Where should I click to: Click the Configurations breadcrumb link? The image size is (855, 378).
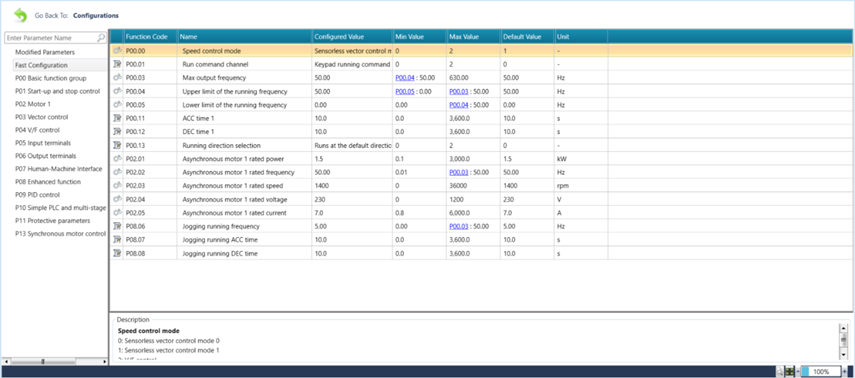(96, 16)
